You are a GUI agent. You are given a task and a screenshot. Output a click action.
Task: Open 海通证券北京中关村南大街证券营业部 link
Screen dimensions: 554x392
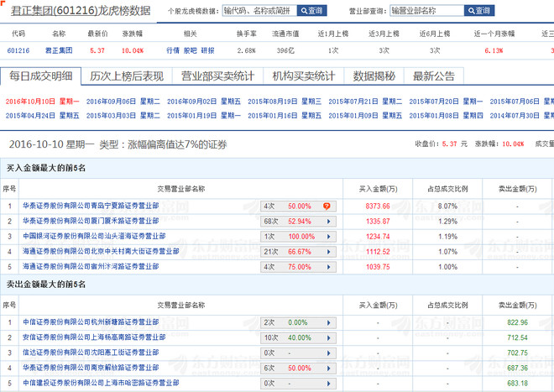click(101, 251)
